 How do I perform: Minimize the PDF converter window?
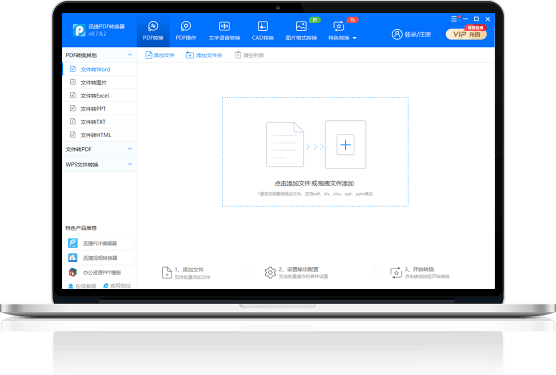point(465,19)
